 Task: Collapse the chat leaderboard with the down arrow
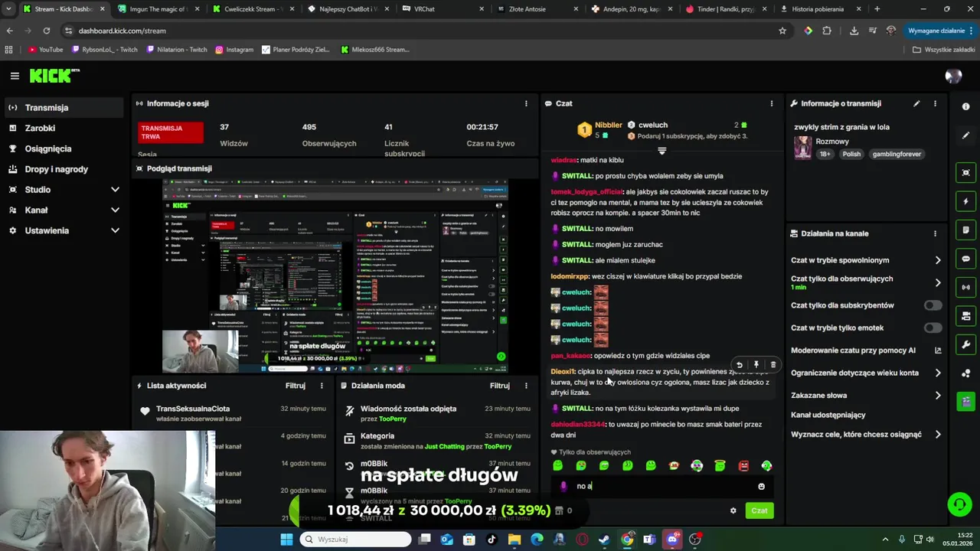[x=662, y=151]
